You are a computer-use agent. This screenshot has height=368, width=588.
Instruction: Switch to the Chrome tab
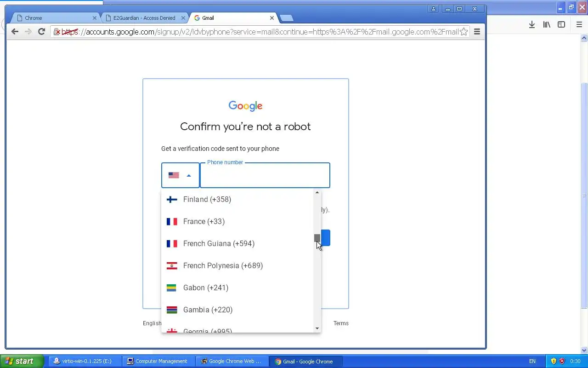pyautogui.click(x=54, y=18)
